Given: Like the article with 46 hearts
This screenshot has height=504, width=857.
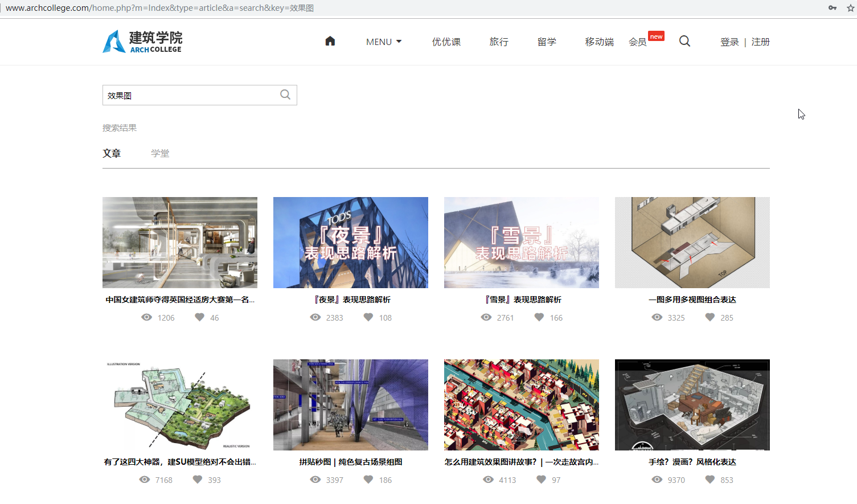Looking at the screenshot, I should (x=200, y=317).
